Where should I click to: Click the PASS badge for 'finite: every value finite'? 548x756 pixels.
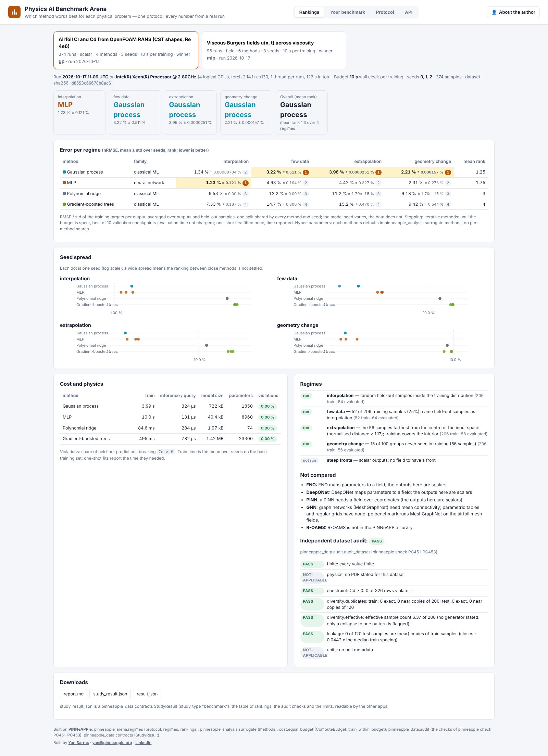pyautogui.click(x=312, y=564)
